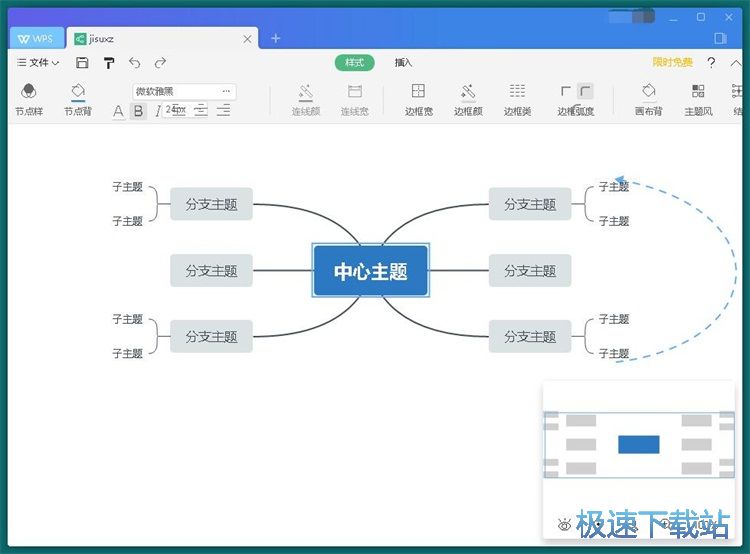Open the font color tool (A)
The width and height of the screenshot is (750, 554).
[x=118, y=111]
